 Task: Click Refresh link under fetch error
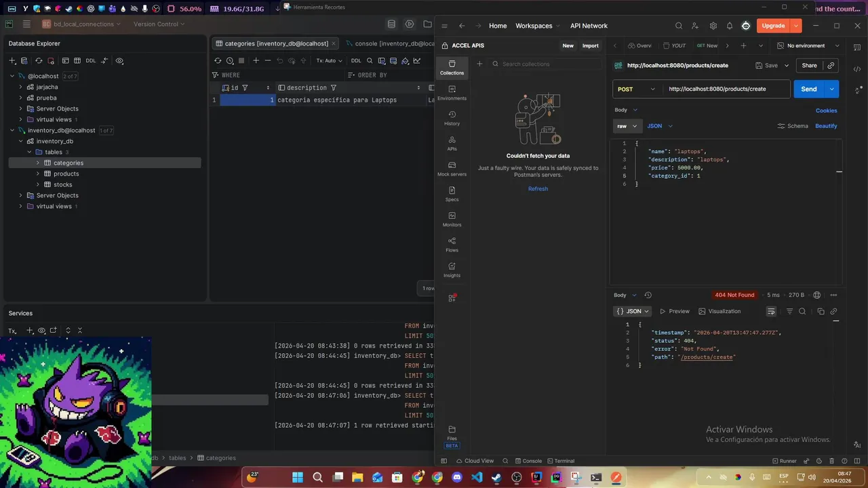[538, 188]
